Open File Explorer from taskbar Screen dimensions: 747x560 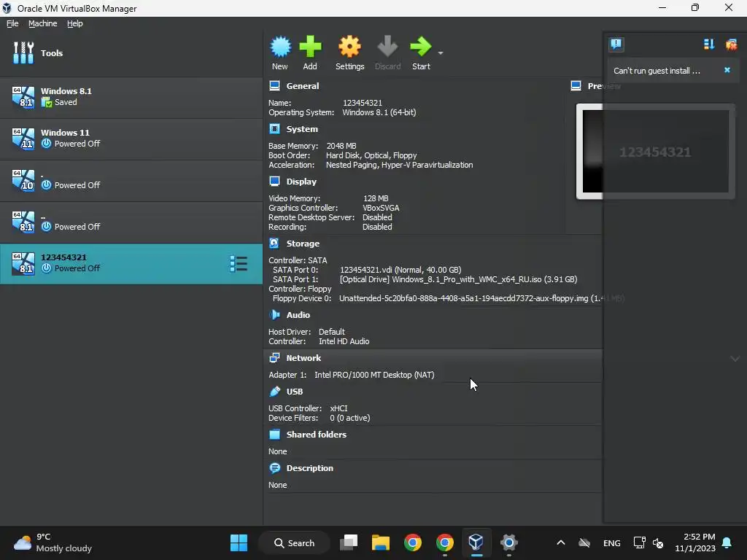point(381,542)
